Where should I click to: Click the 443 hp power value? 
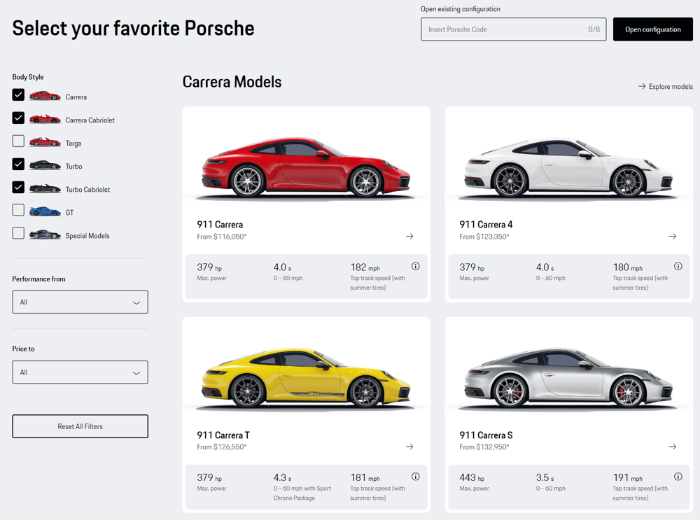471,478
